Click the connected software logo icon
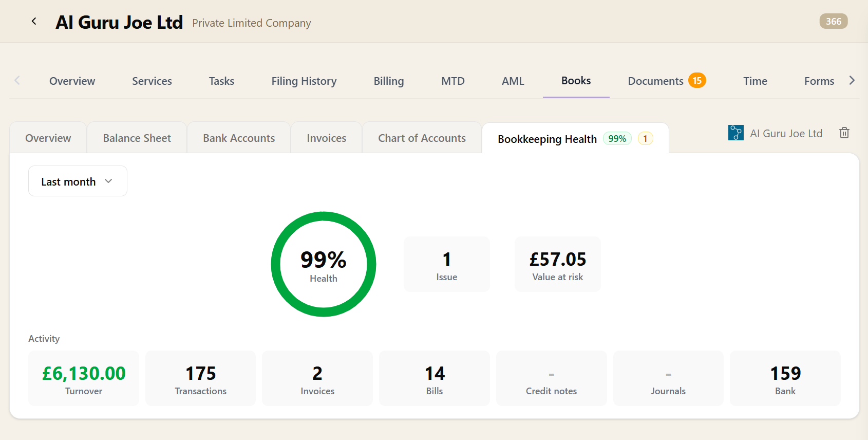This screenshot has height=440, width=868. coord(736,133)
